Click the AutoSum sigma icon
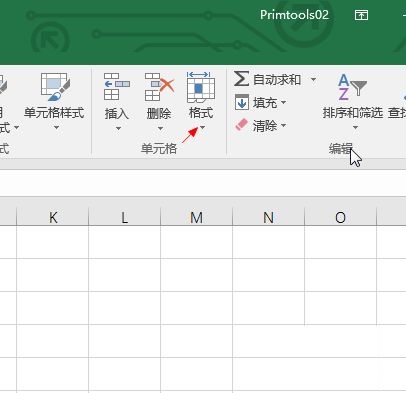406x393 pixels. pyautogui.click(x=241, y=79)
